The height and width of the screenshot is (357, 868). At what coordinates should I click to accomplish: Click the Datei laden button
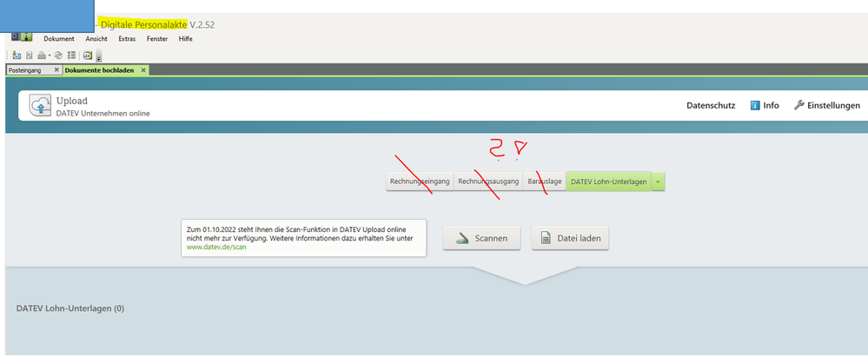pyautogui.click(x=570, y=238)
